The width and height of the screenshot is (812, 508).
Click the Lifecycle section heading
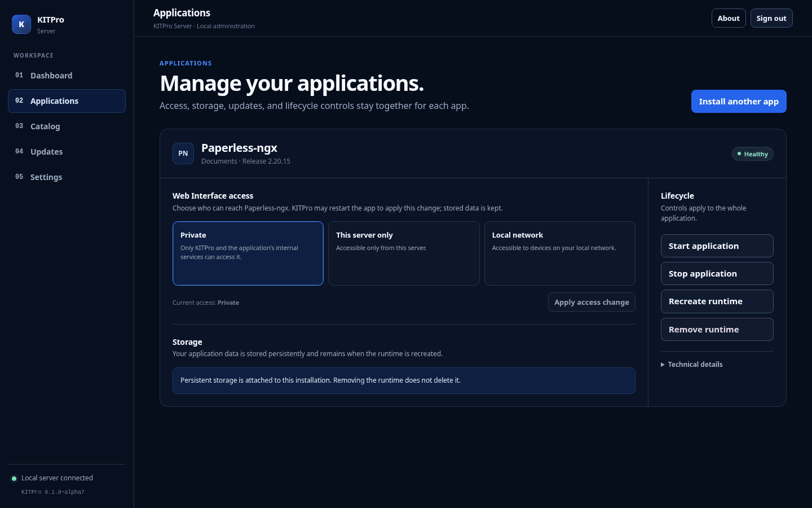(x=677, y=196)
